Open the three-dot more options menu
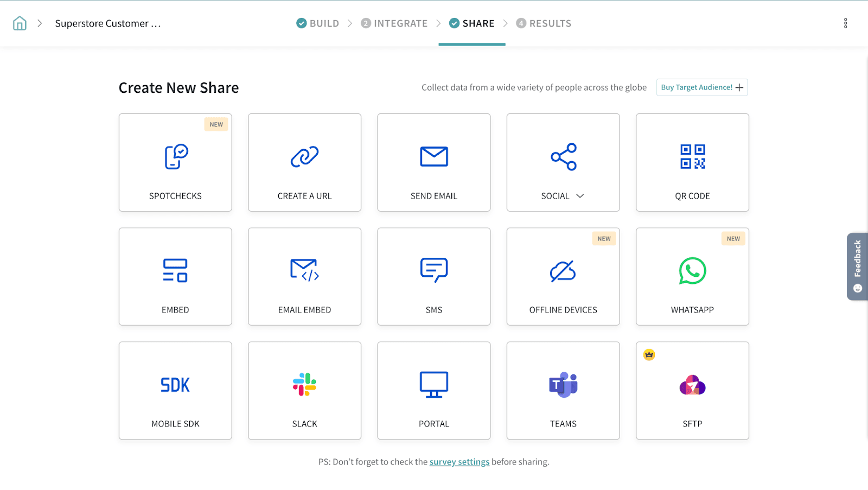The width and height of the screenshot is (868, 490). 845,23
